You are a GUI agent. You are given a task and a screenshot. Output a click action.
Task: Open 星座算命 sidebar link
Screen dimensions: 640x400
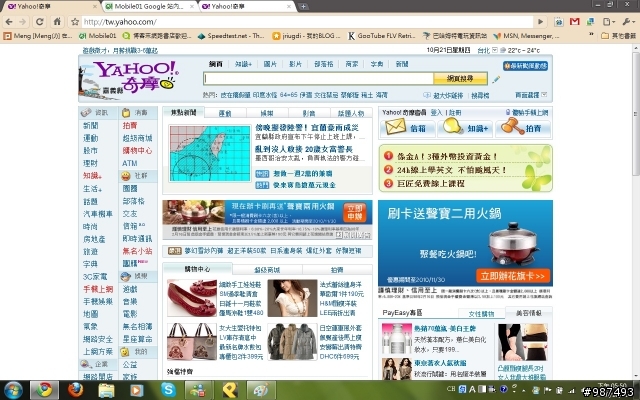click(x=138, y=339)
